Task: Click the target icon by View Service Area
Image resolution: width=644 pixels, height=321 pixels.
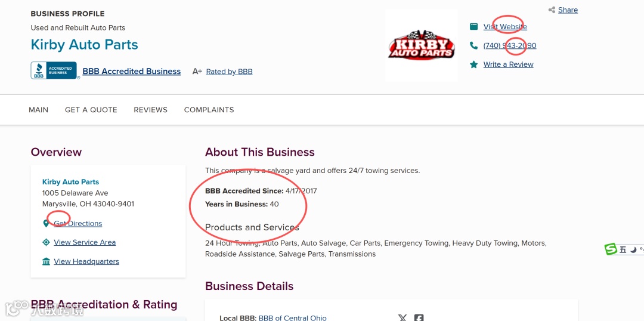Action: (46, 242)
